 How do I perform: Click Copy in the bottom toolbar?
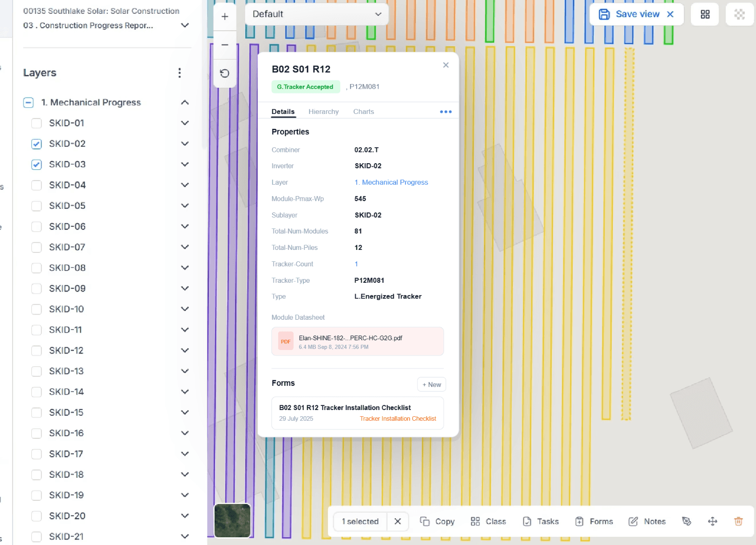tap(437, 521)
